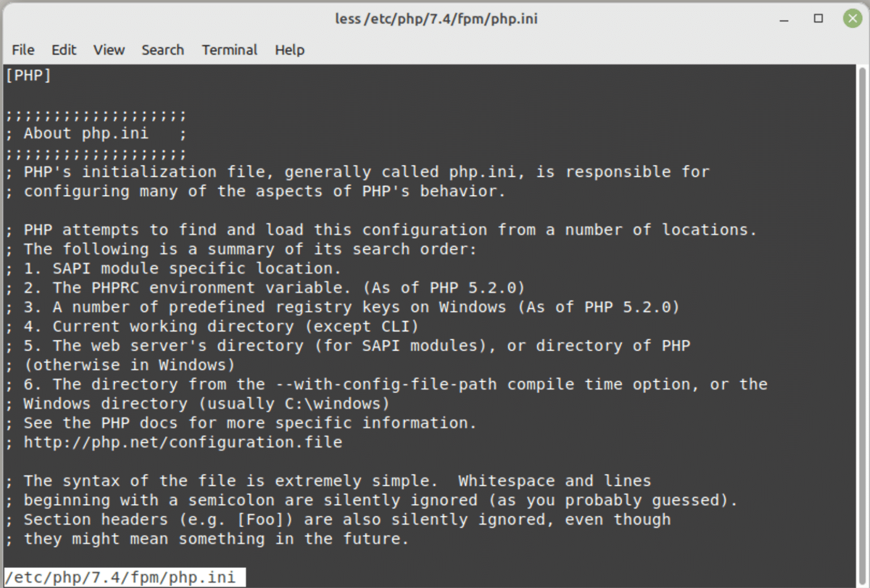Click the /etc/php/7.4/fpm/php.ini status line

pos(122,577)
